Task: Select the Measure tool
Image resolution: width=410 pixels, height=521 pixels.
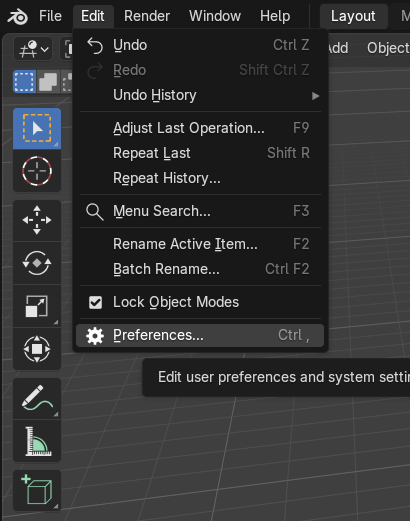Action: click(37, 441)
